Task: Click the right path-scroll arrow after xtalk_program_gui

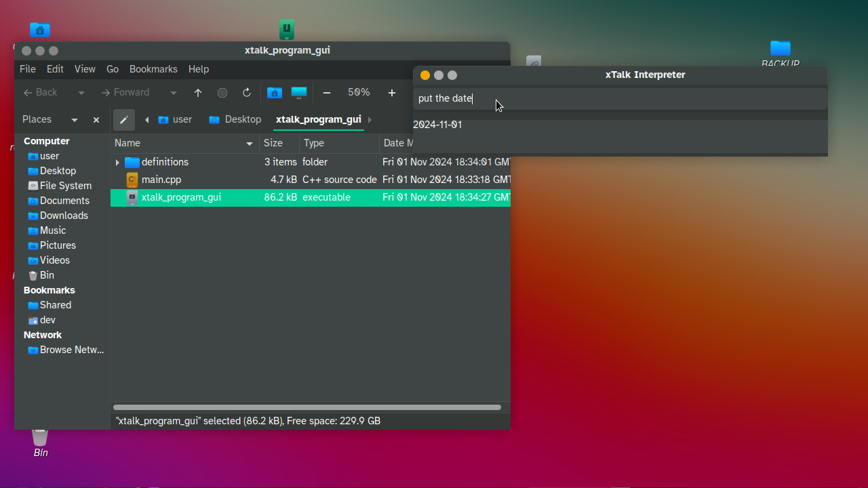Action: (x=370, y=120)
